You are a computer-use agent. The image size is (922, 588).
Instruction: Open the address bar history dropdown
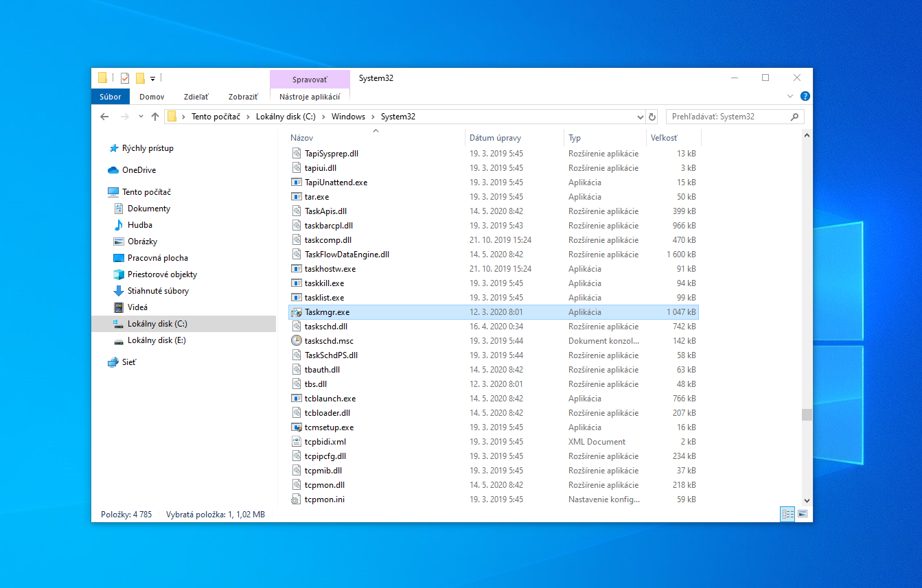tap(641, 117)
